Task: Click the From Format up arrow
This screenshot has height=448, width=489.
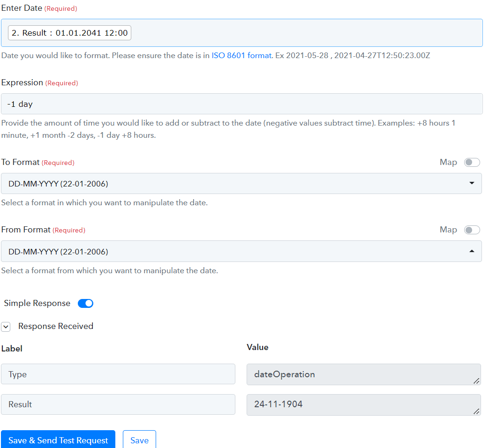Action: point(472,251)
